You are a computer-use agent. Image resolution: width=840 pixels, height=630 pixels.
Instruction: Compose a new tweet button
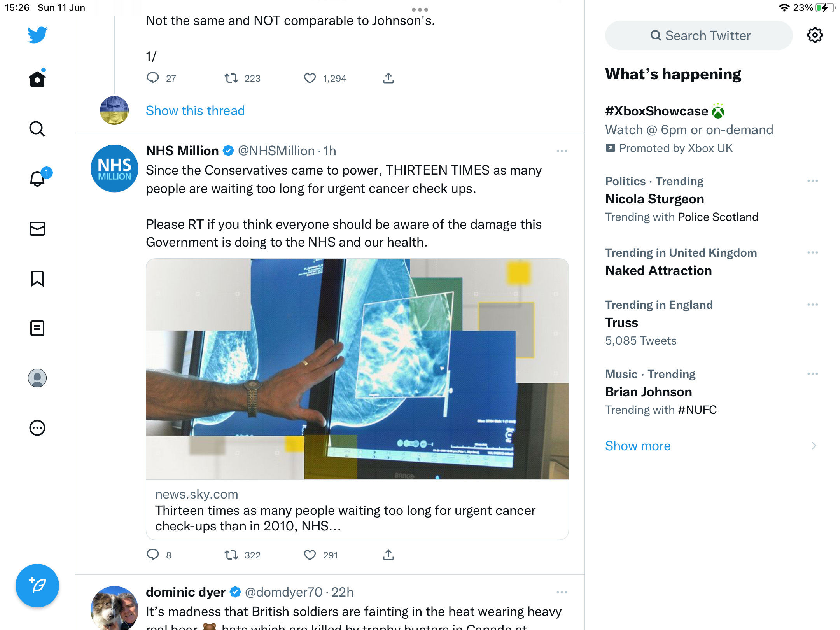(x=37, y=585)
